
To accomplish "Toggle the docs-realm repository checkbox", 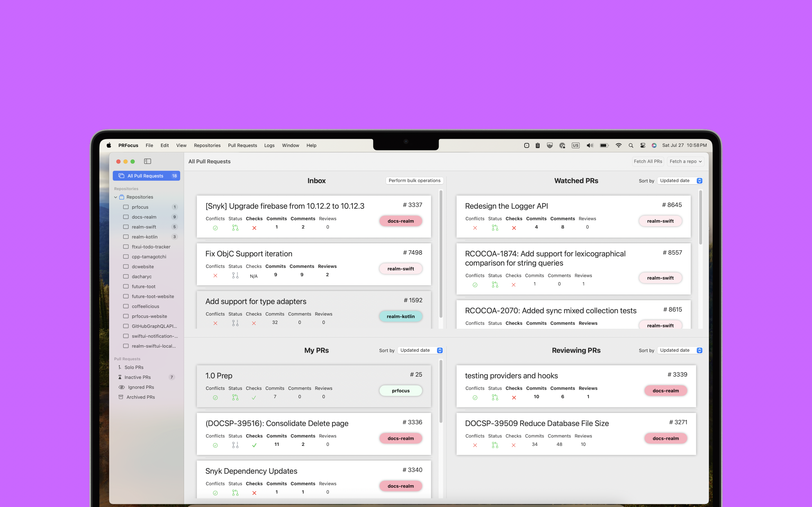I will [x=126, y=217].
